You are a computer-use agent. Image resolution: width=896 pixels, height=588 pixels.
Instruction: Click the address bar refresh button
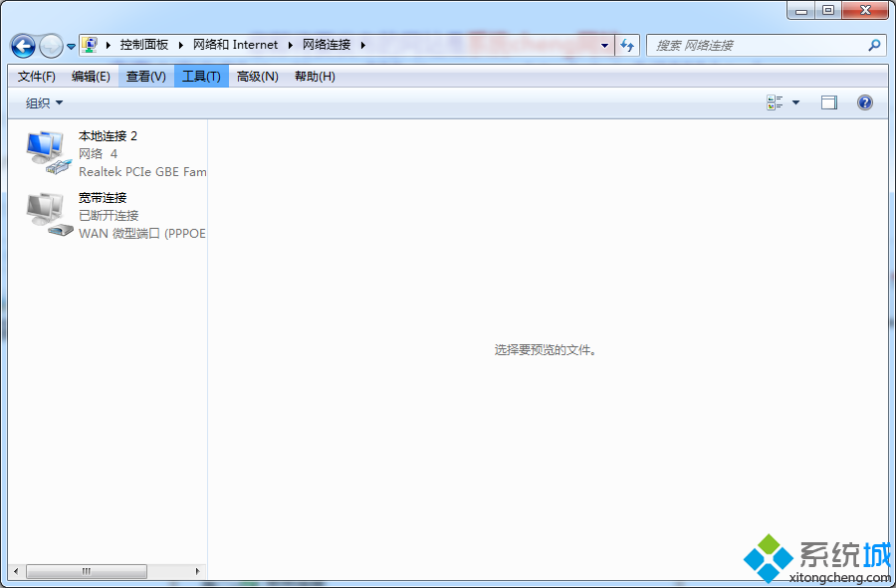[627, 45]
